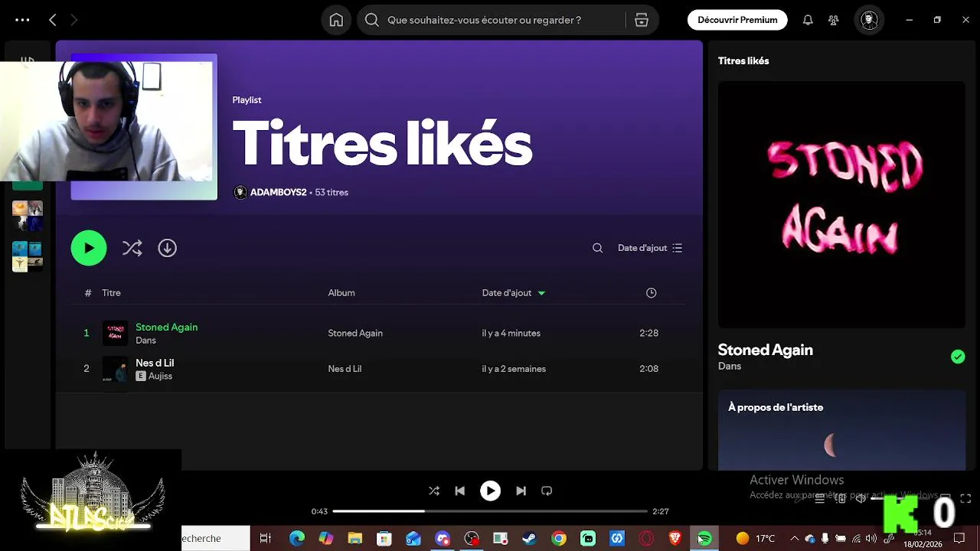Open artist Dans in track row
The height and width of the screenshot is (551, 980).
coord(145,341)
